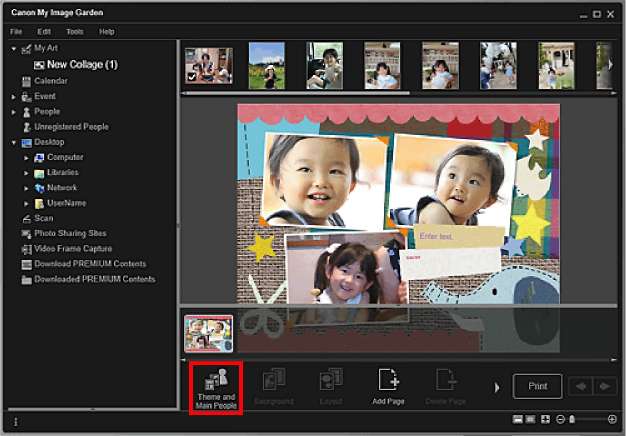Collapse the Desktop tree node
Screen dimensions: 626x436
[14, 142]
